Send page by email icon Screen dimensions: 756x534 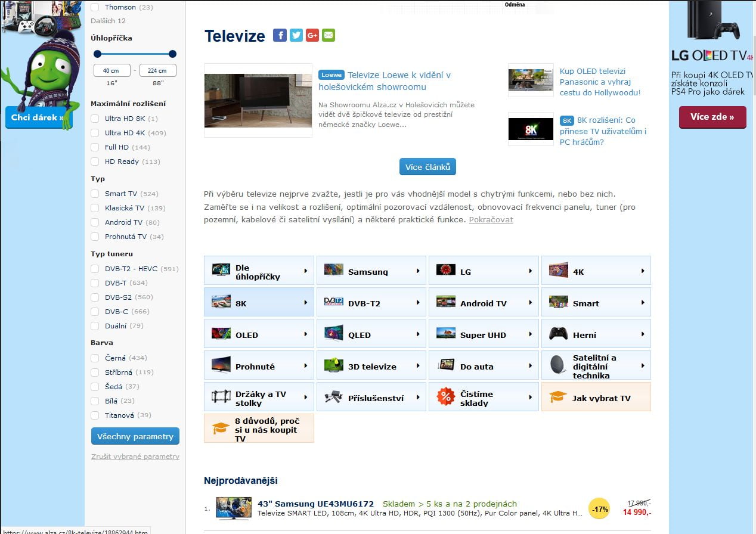pos(329,35)
